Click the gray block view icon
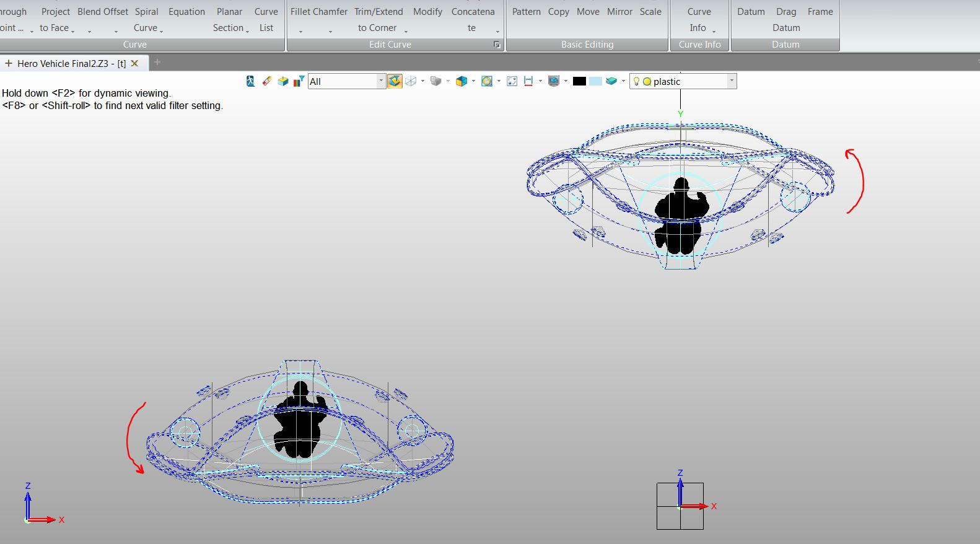 435,81
